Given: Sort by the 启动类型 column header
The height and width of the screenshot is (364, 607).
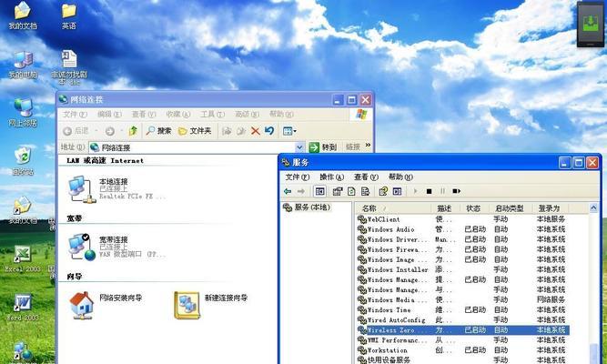Looking at the screenshot, I should (511, 208).
